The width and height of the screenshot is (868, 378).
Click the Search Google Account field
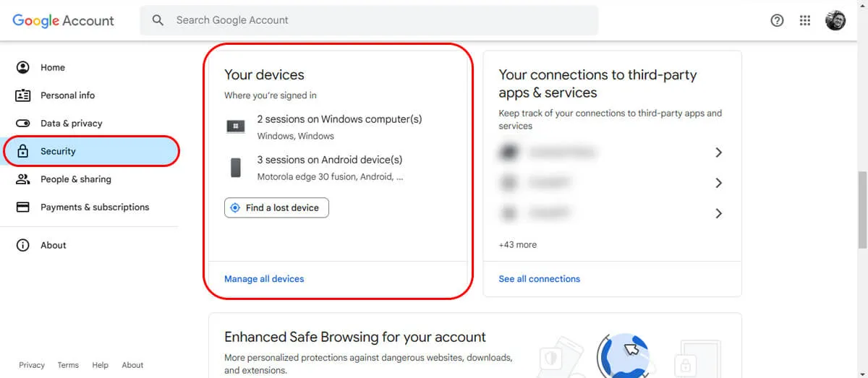[376, 20]
